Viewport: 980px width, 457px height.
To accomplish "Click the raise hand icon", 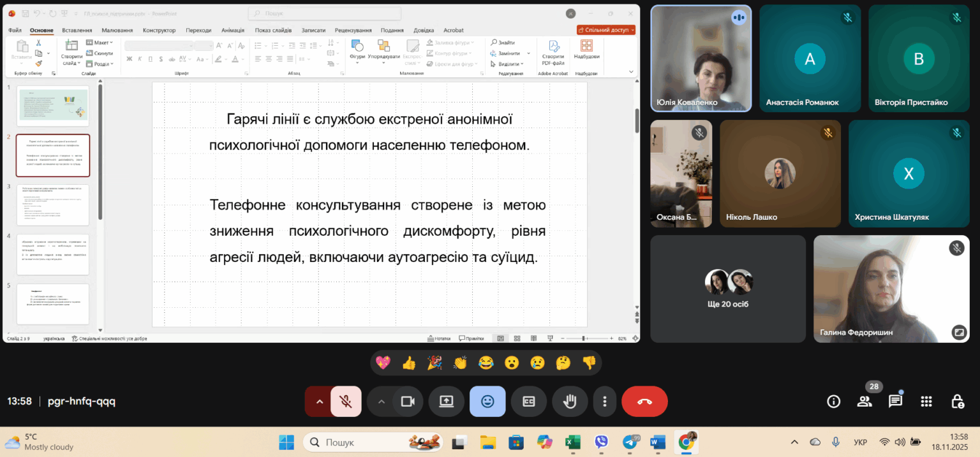I will point(570,402).
